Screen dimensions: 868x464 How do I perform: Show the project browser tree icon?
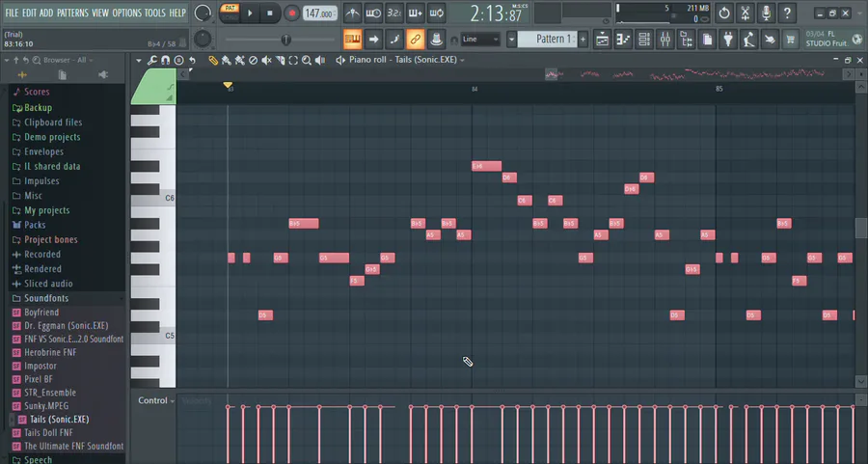[686, 40]
